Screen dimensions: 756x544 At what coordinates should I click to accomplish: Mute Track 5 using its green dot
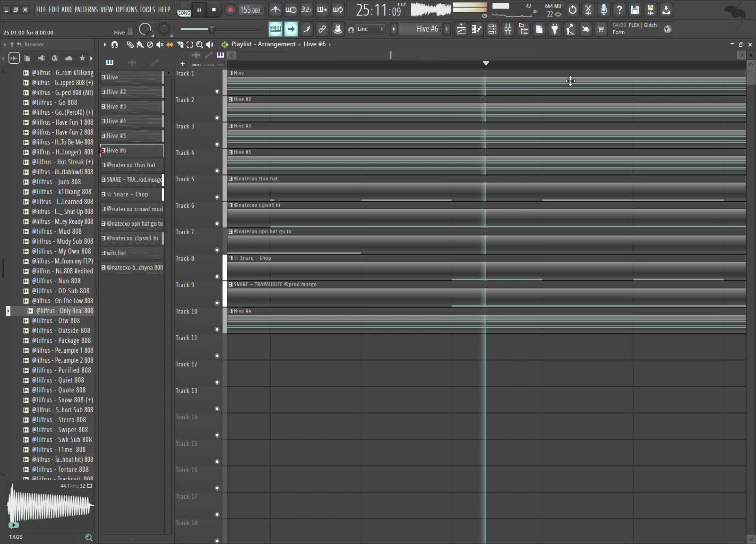click(217, 197)
